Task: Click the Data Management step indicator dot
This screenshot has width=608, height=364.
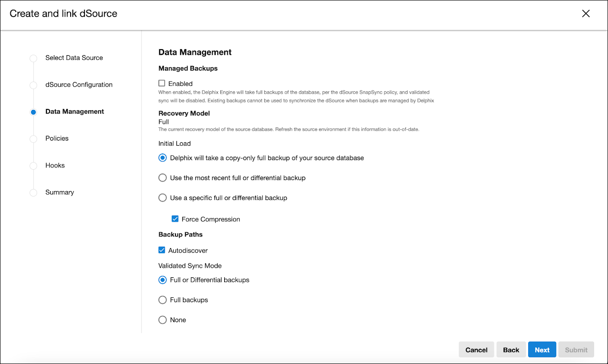Action: (x=33, y=112)
